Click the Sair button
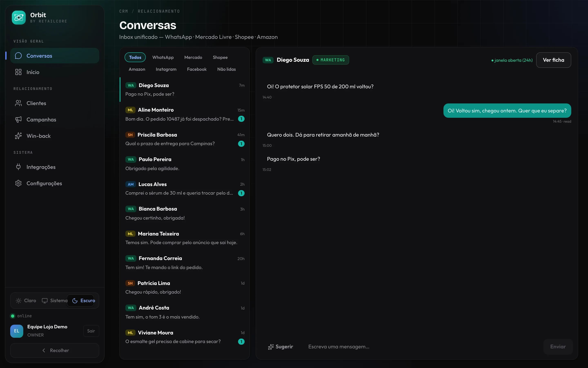This screenshot has width=588, height=368. [91, 331]
